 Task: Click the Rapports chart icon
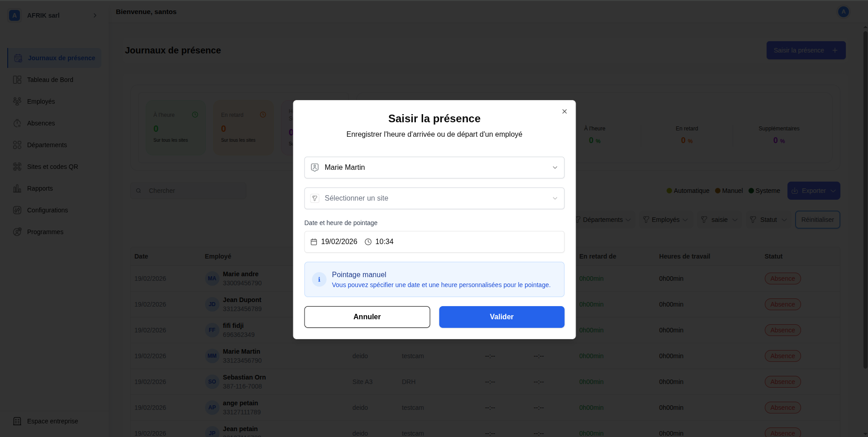click(17, 188)
